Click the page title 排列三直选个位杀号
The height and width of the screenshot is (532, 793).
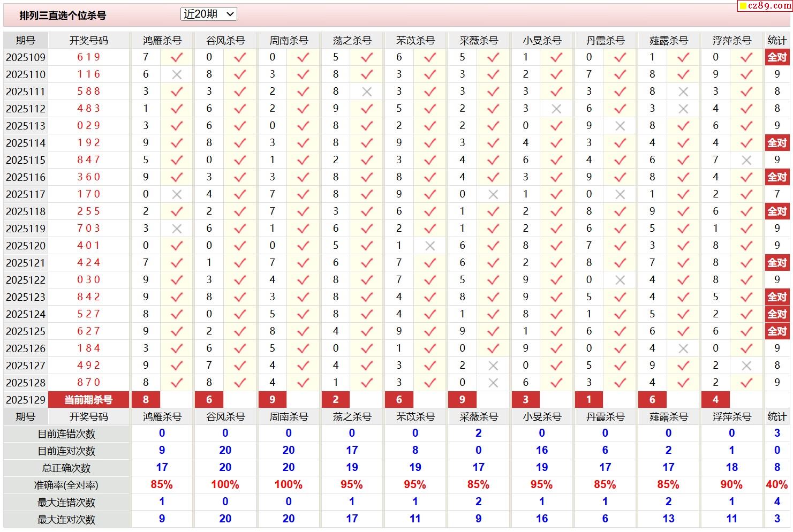[63, 16]
